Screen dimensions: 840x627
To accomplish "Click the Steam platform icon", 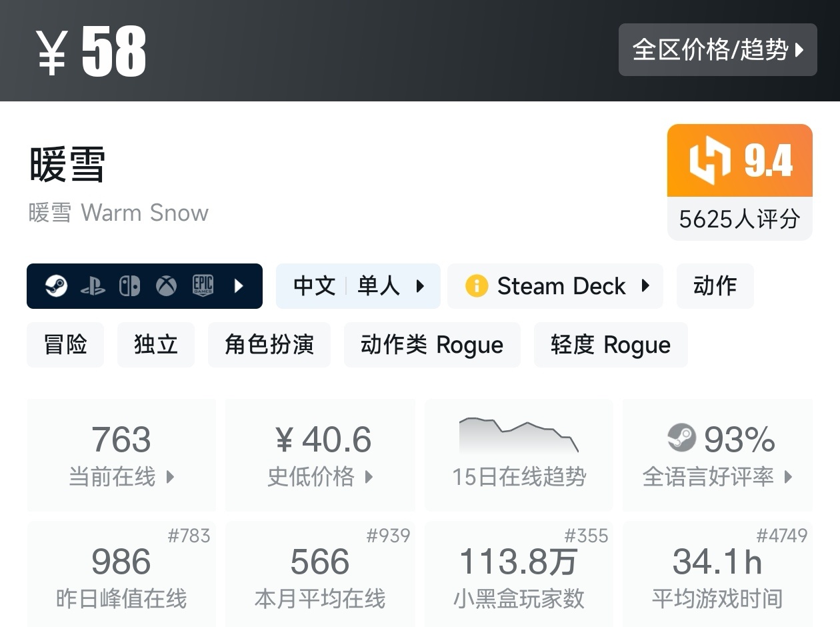I will point(56,286).
